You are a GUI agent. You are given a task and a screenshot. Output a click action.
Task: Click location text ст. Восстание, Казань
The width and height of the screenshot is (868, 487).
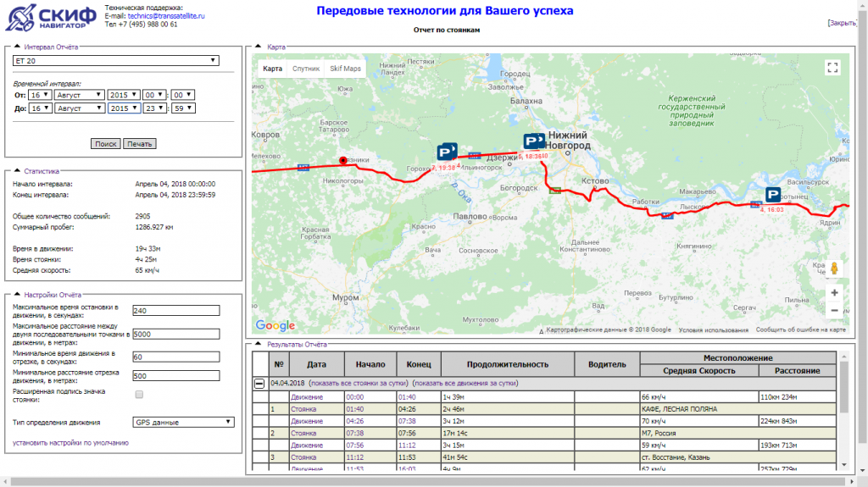pos(676,457)
